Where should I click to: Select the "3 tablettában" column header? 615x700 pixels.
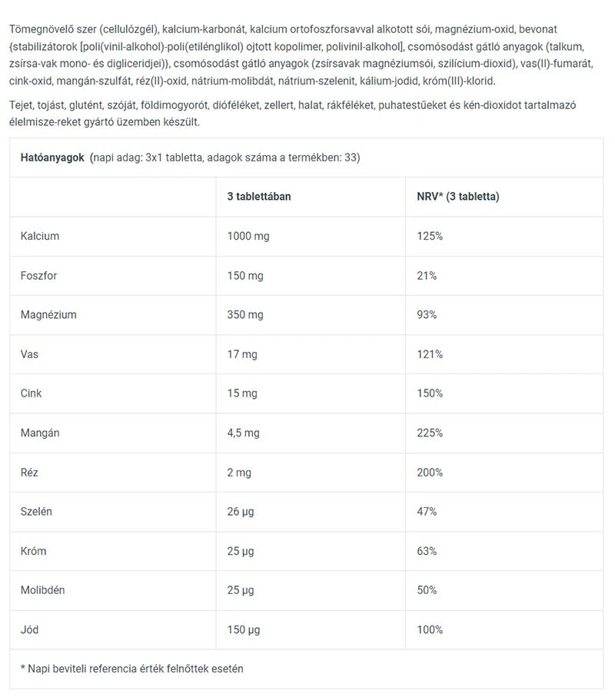258,197
